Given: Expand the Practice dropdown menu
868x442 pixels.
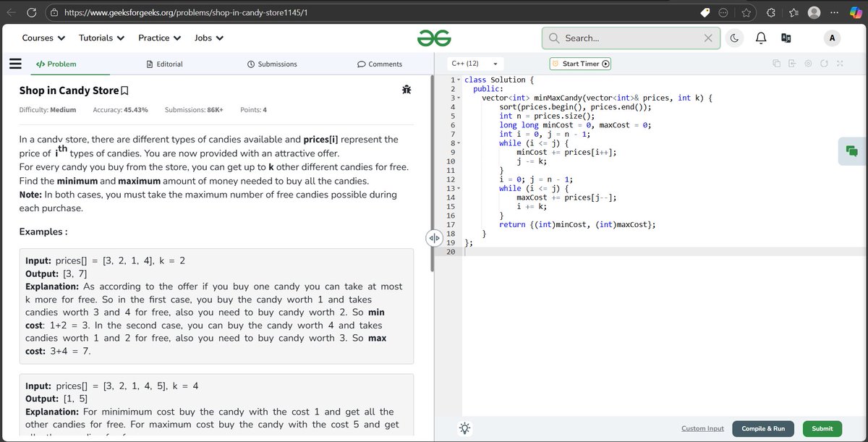Looking at the screenshot, I should (159, 38).
